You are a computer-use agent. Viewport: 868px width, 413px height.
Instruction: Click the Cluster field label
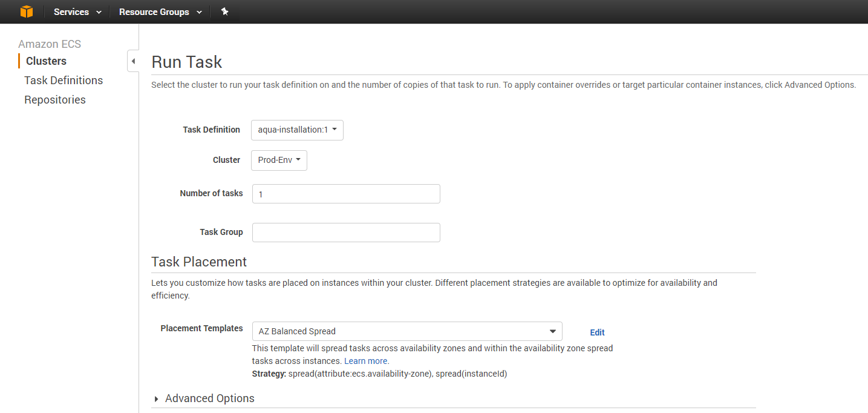(227, 160)
